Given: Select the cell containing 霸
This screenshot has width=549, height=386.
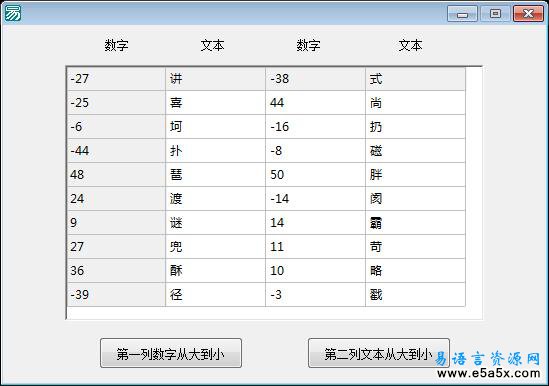Looking at the screenshot, I should point(416,223).
